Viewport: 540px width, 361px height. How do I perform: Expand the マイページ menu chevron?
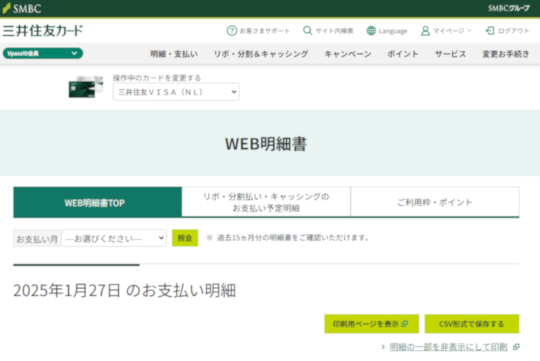[x=469, y=30]
